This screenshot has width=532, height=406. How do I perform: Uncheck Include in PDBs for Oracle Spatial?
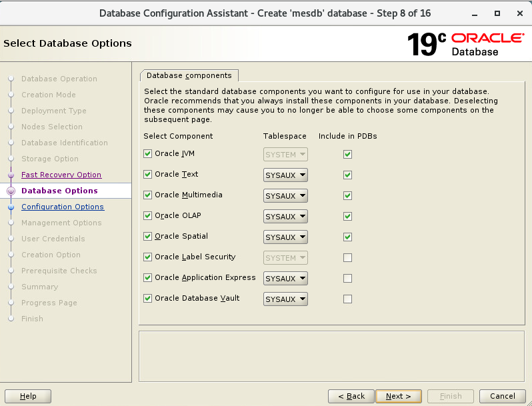(x=347, y=237)
